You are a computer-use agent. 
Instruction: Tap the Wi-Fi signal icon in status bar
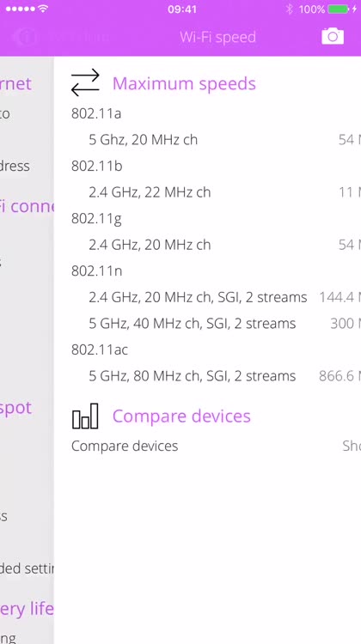coord(43,9)
